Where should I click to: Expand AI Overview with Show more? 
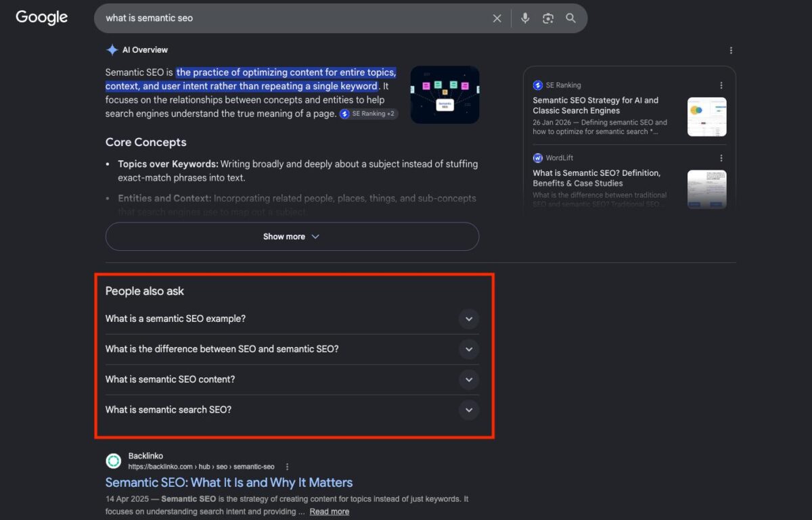(x=292, y=237)
